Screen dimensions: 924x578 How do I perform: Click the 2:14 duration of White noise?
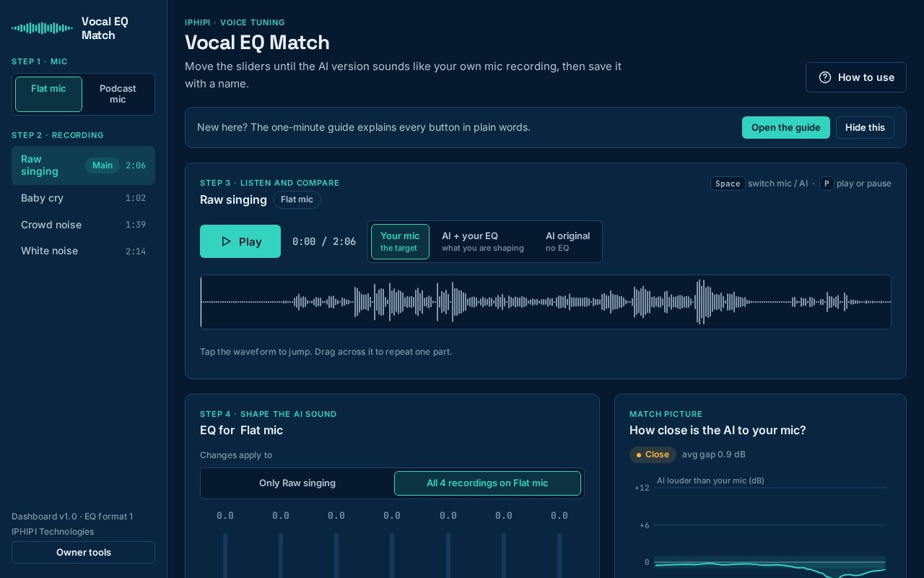click(136, 251)
